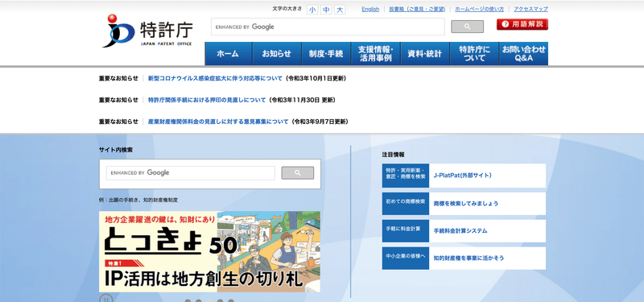Open the 資料・統計 menu tab

pyautogui.click(x=425, y=54)
